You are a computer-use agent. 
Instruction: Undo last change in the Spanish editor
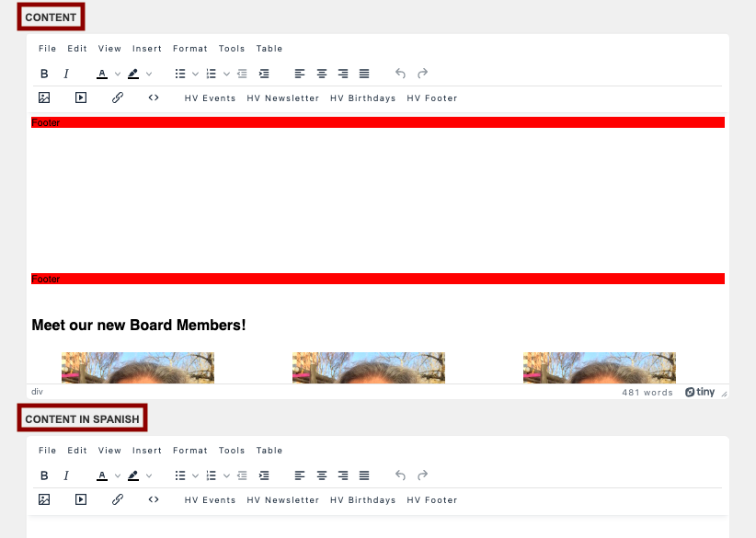tap(400, 475)
